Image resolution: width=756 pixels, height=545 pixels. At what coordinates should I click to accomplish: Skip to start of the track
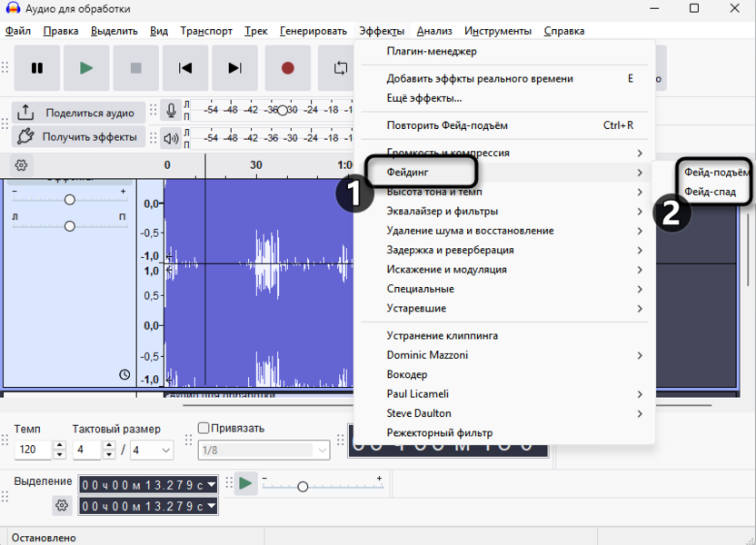(x=185, y=68)
